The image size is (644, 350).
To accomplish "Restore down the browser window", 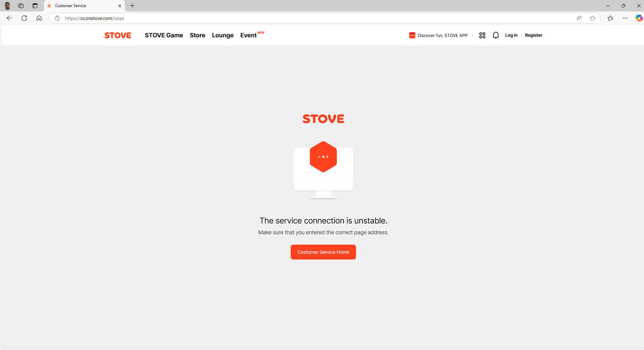I will 623,6.
